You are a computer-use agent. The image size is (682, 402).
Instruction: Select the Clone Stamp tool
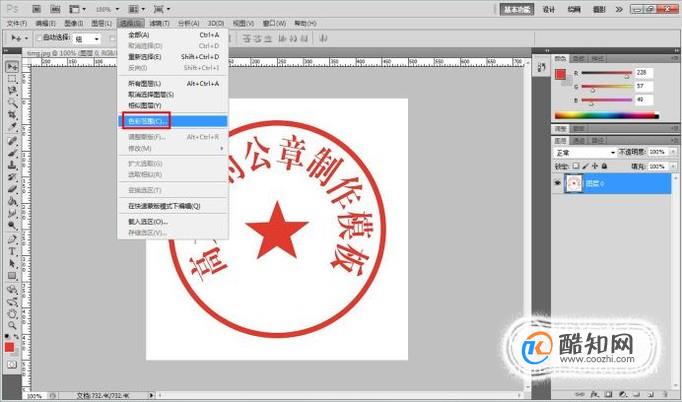[12, 165]
